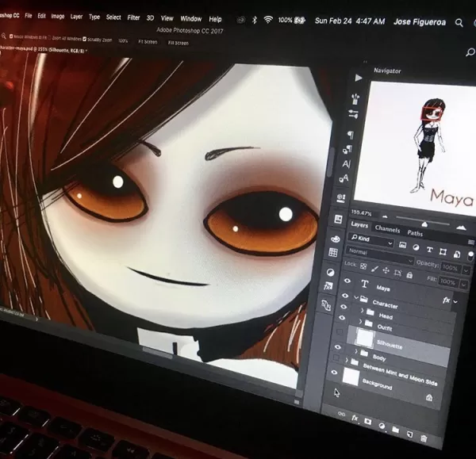Open the Character Styles panel icon
The image size is (476, 459).
344,178
